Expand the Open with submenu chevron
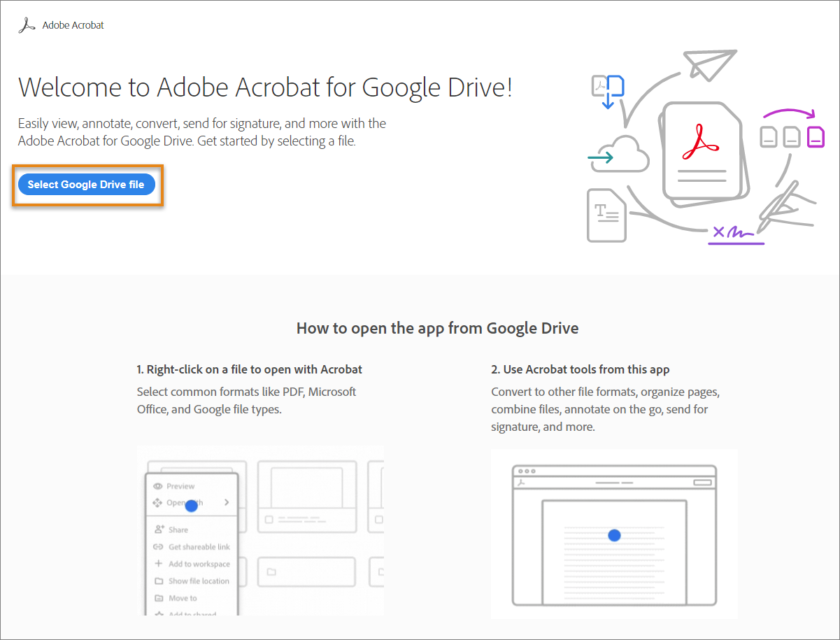The height and width of the screenshot is (640, 840). pos(227,503)
